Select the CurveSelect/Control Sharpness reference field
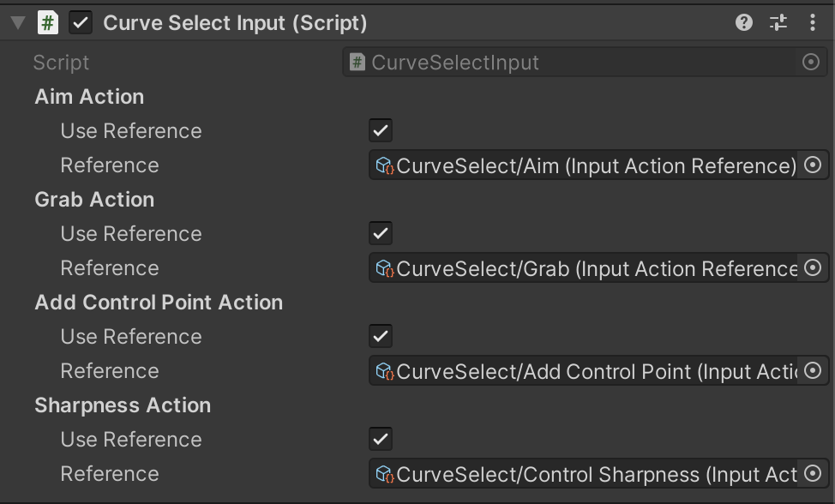The height and width of the screenshot is (504, 835). [586, 474]
